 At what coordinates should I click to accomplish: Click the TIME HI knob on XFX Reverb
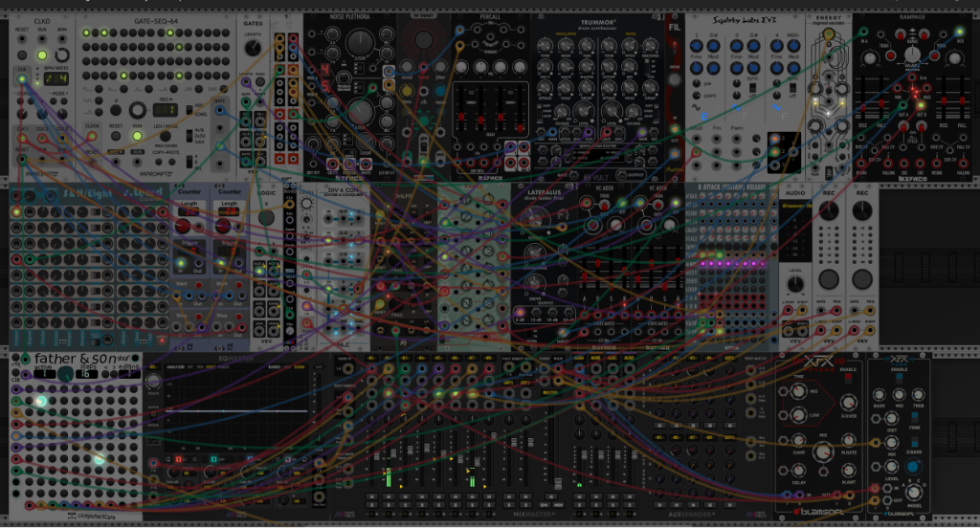pyautogui.click(x=798, y=391)
